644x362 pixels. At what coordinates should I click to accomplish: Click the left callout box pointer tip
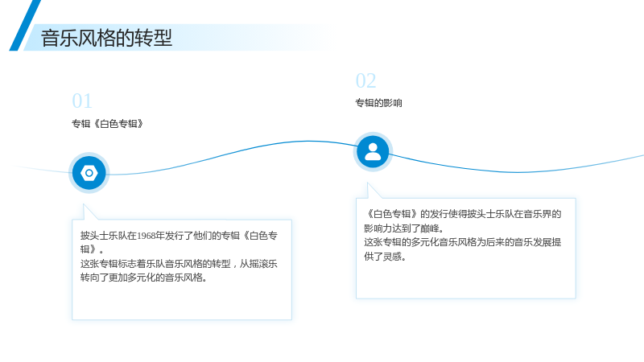click(84, 205)
